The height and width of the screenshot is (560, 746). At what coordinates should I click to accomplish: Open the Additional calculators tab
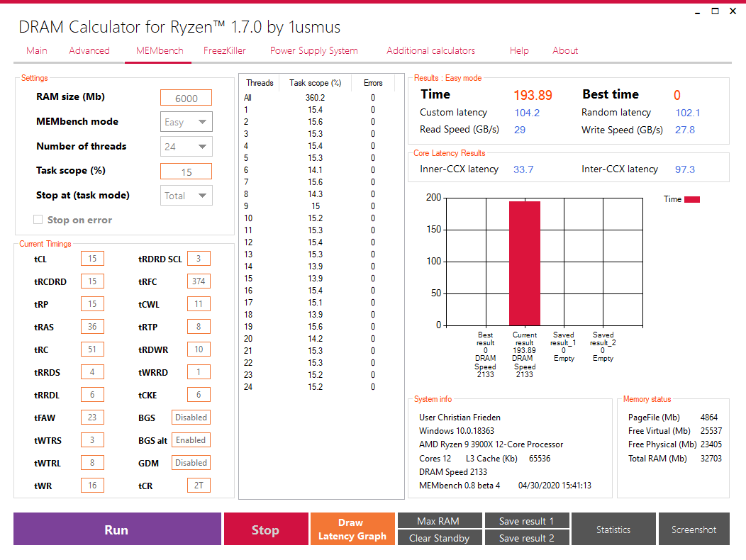click(x=430, y=50)
